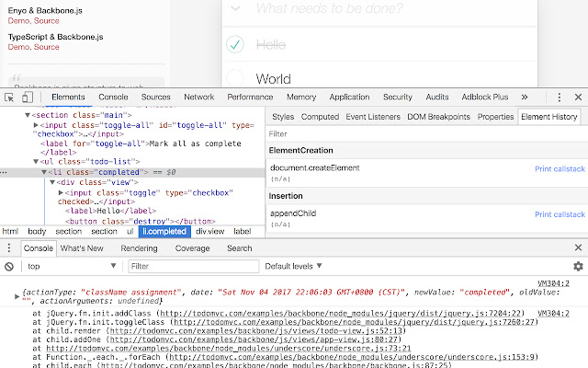588x368 pixels.
Task: Open the Memory tab
Action: 301,98
